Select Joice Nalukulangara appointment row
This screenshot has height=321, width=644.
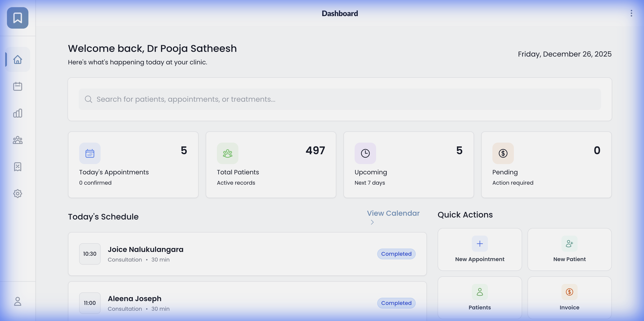[247, 254]
